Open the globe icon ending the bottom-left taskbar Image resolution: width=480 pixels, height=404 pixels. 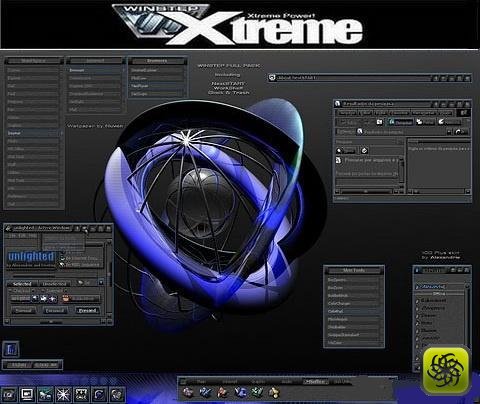117,394
